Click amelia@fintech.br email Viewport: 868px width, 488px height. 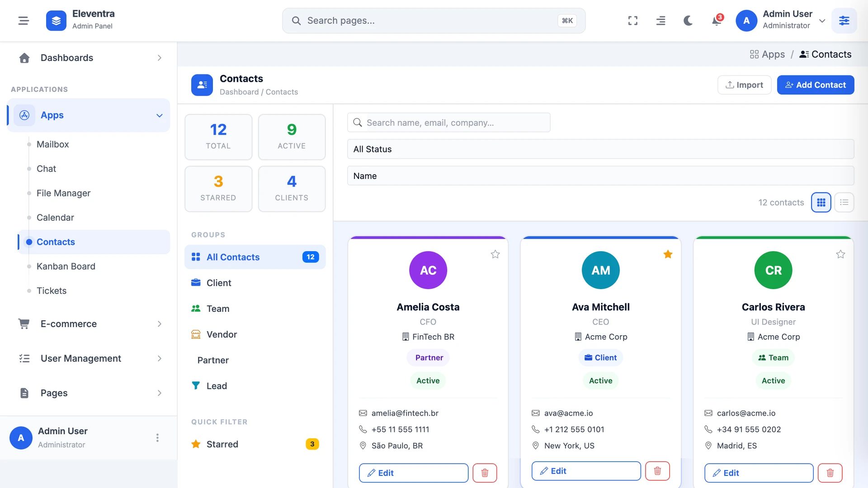(x=405, y=413)
